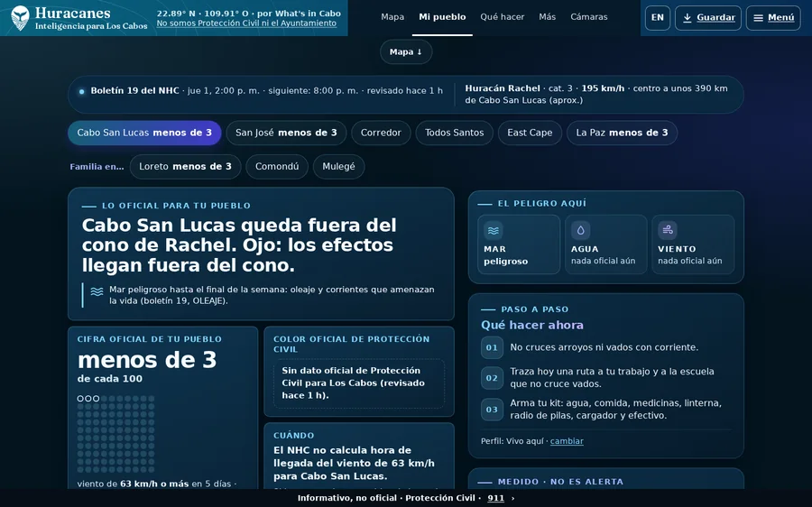Image resolution: width=812 pixels, height=507 pixels.
Task: Click the cambiar profile link
Action: coord(567,441)
